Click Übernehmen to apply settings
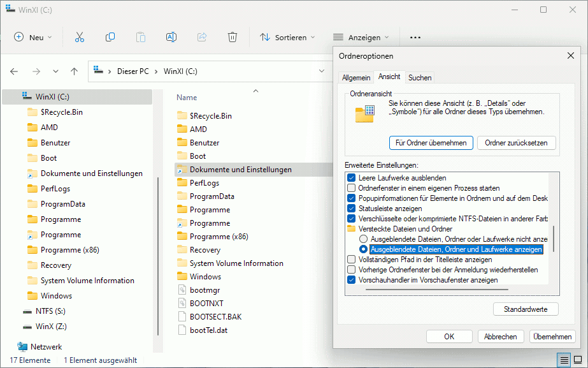The height and width of the screenshot is (368, 588). [552, 337]
